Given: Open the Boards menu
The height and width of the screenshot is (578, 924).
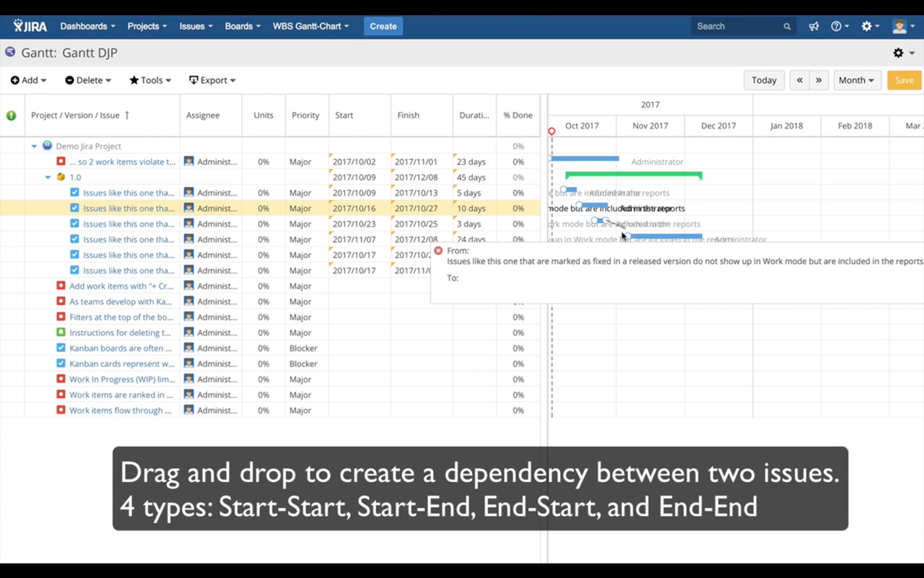Looking at the screenshot, I should click(x=243, y=26).
